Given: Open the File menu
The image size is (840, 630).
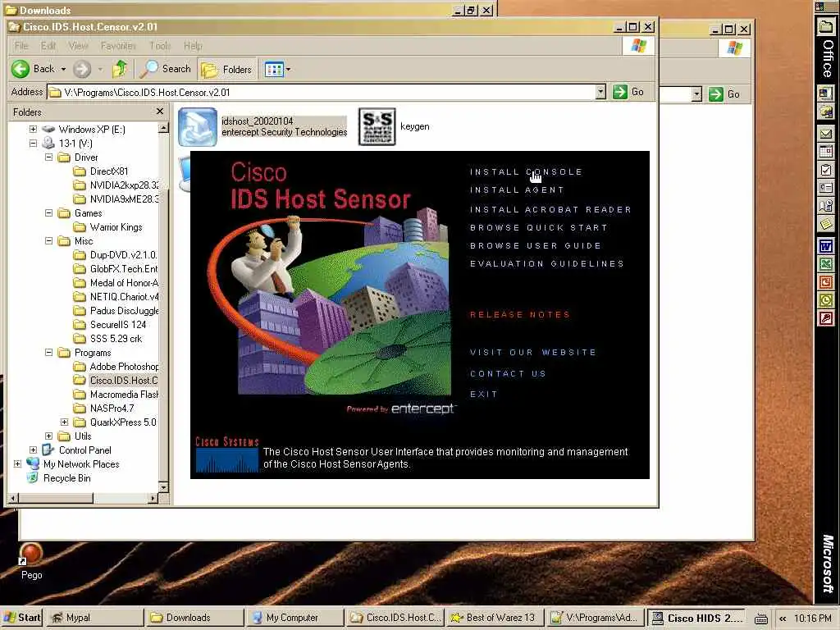Looking at the screenshot, I should pos(21,46).
